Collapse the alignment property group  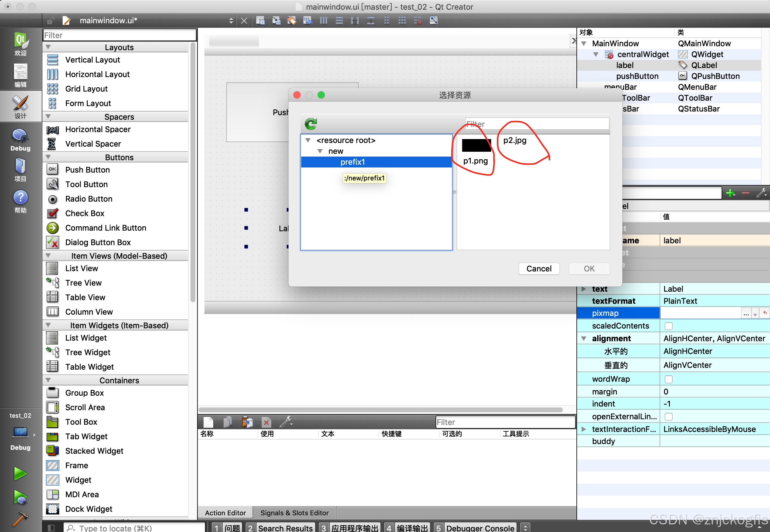584,339
